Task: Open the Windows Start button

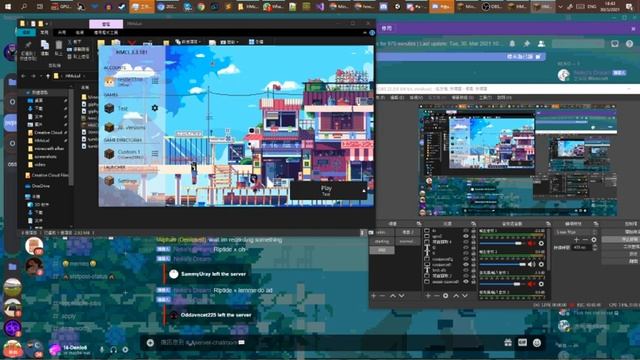Action: 8,7
